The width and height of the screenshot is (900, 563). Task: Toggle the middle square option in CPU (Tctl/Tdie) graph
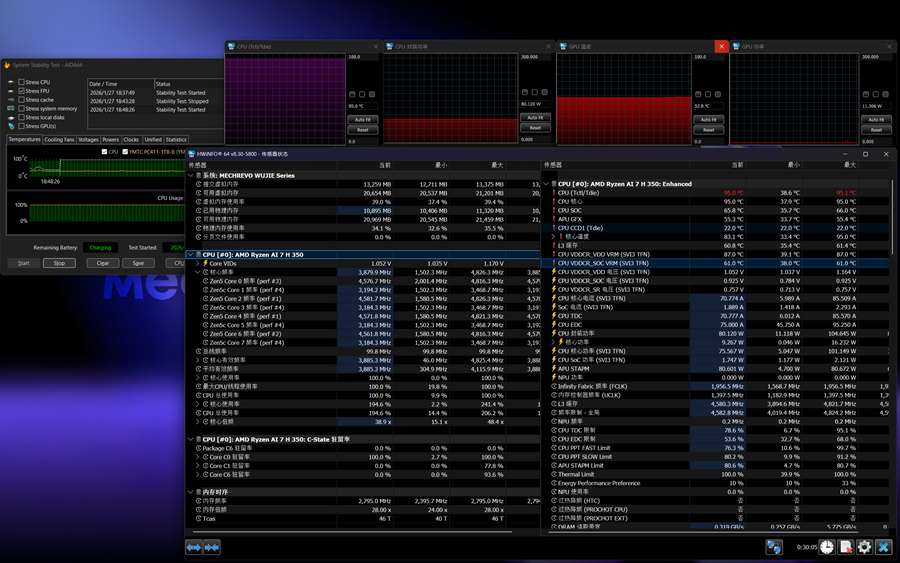click(x=362, y=94)
